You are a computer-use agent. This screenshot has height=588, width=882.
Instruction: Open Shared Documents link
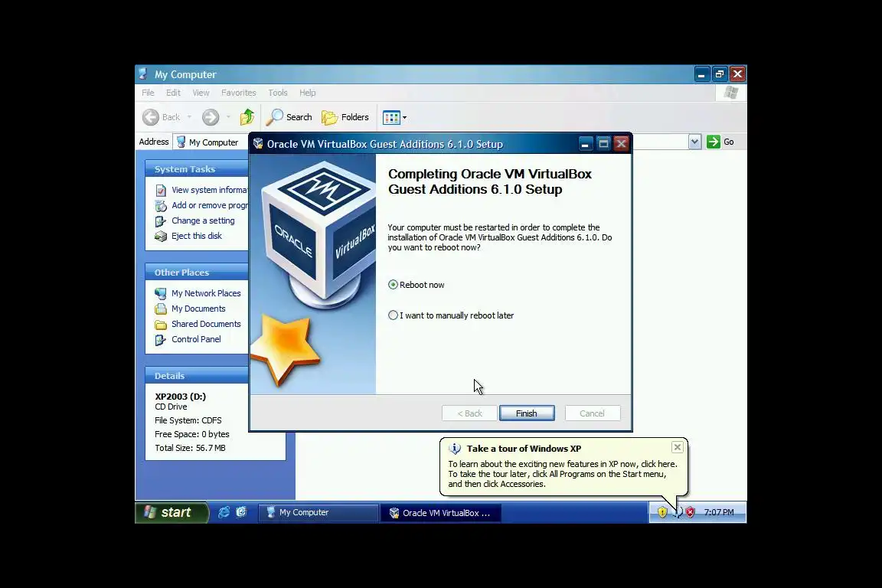[206, 324]
